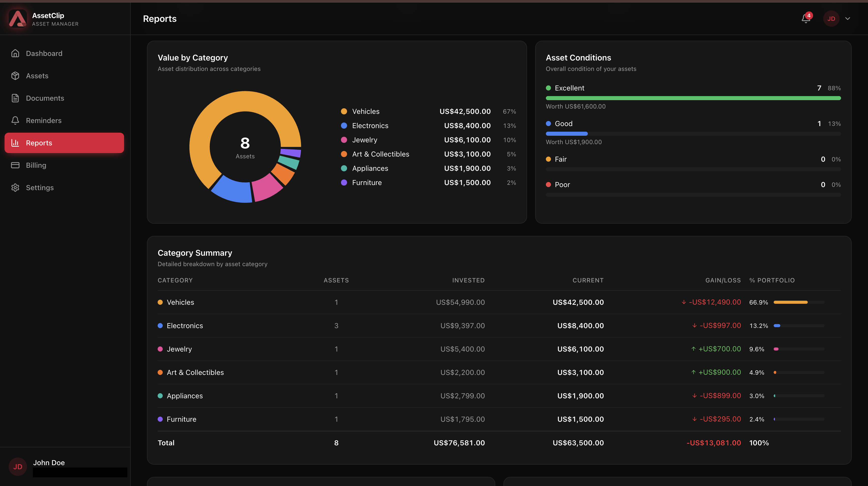Click 'Worth US$61,600.00' under Excellent
Viewport: 868px width, 486px height.
(576, 107)
